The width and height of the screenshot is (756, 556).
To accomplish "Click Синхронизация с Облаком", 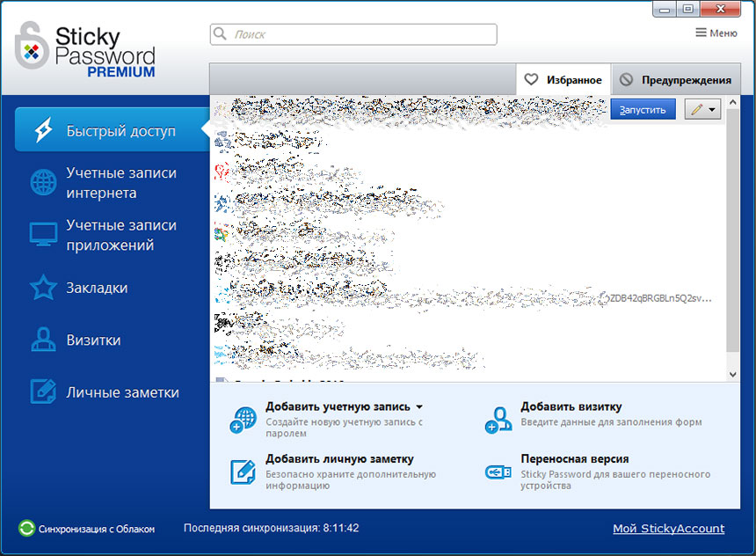I will click(x=97, y=529).
